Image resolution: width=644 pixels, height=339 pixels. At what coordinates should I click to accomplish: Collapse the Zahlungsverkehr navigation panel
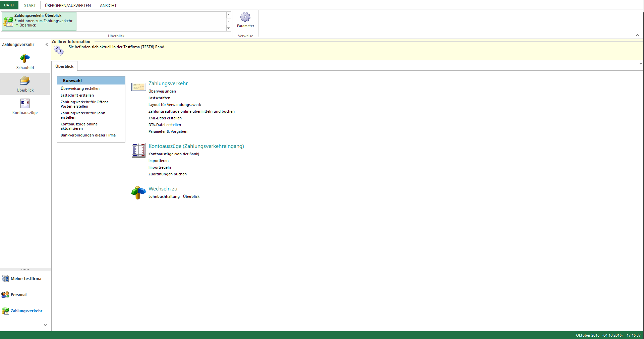47,45
